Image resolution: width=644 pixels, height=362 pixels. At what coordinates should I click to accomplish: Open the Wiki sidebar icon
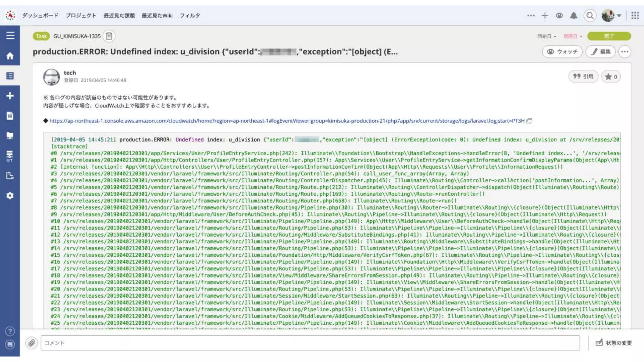[10, 116]
